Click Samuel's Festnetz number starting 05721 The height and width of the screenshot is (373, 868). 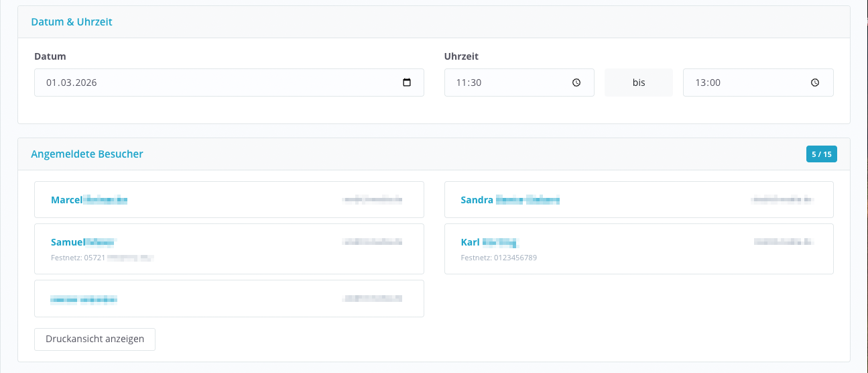tap(102, 258)
